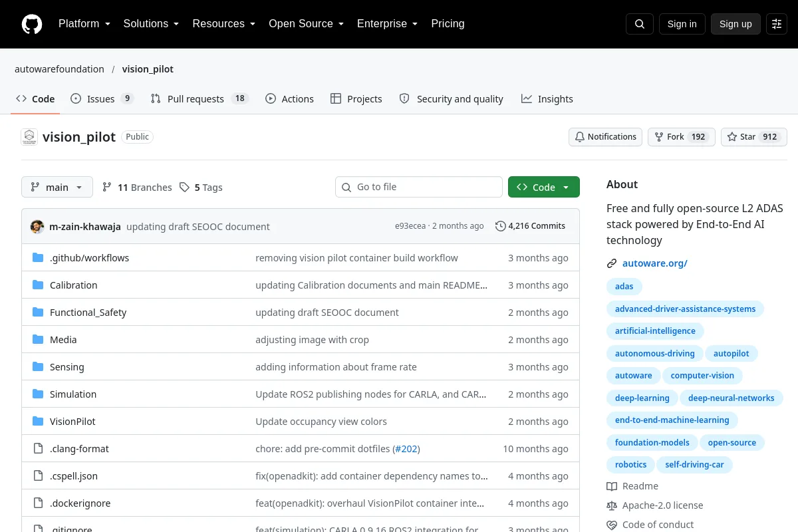Click the vision_pilot repository avatar image
This screenshot has width=798, height=532.
pos(29,137)
